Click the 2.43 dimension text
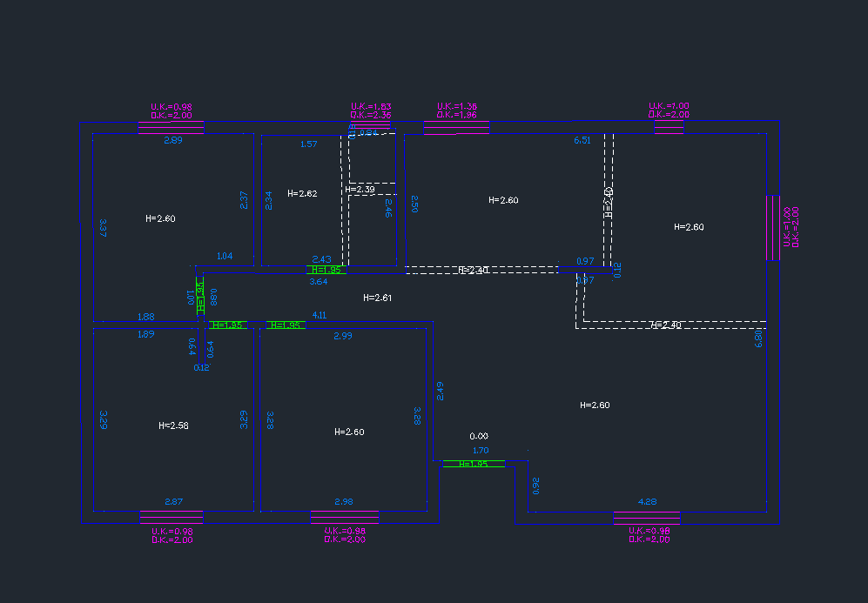This screenshot has width=868, height=603. pyautogui.click(x=321, y=259)
